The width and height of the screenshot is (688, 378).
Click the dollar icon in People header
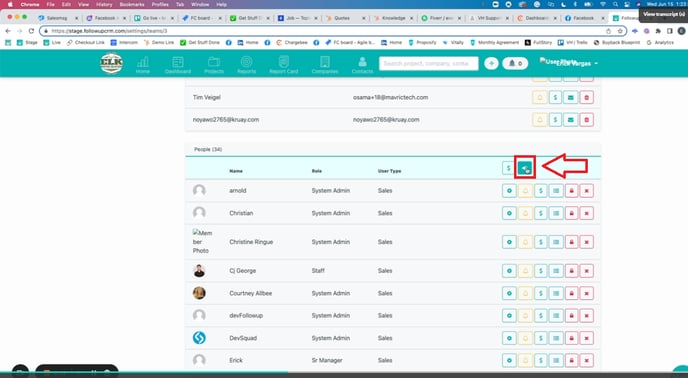pyautogui.click(x=508, y=168)
